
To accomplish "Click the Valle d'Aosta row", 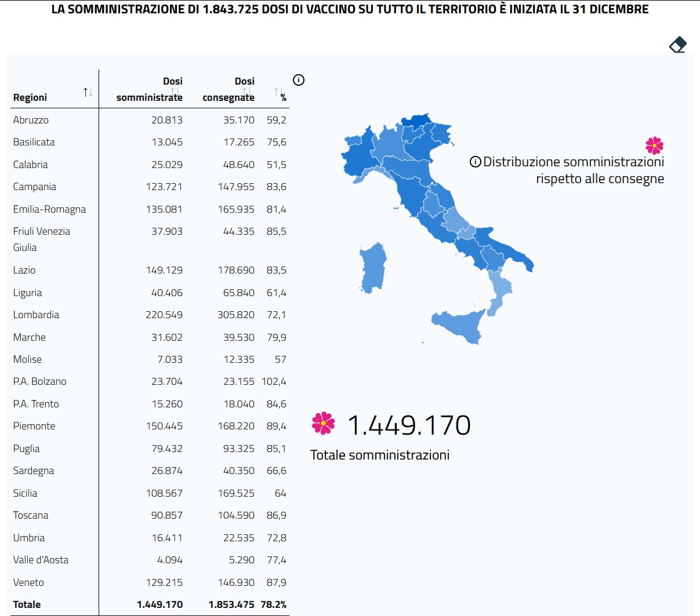I will click(150, 560).
